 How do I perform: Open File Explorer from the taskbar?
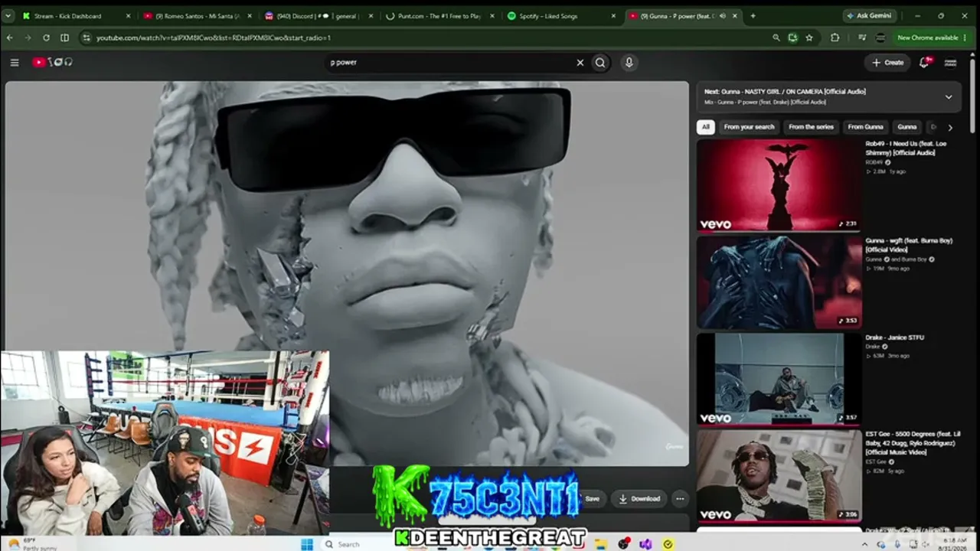coord(602,544)
